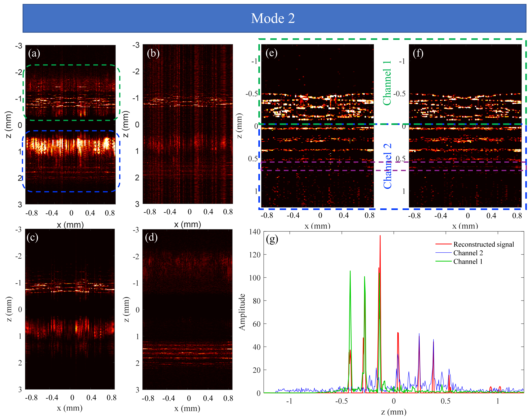Click Channel 1 legend entry in plot
The height and width of the screenshot is (420, 531).
click(468, 261)
